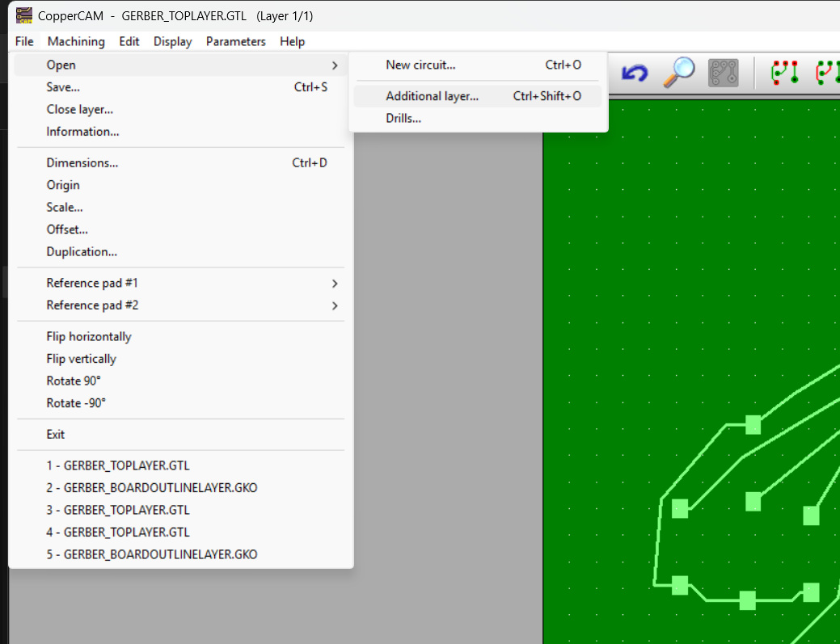Open the Scale... menu entry
The image size is (840, 644).
pyautogui.click(x=181, y=207)
